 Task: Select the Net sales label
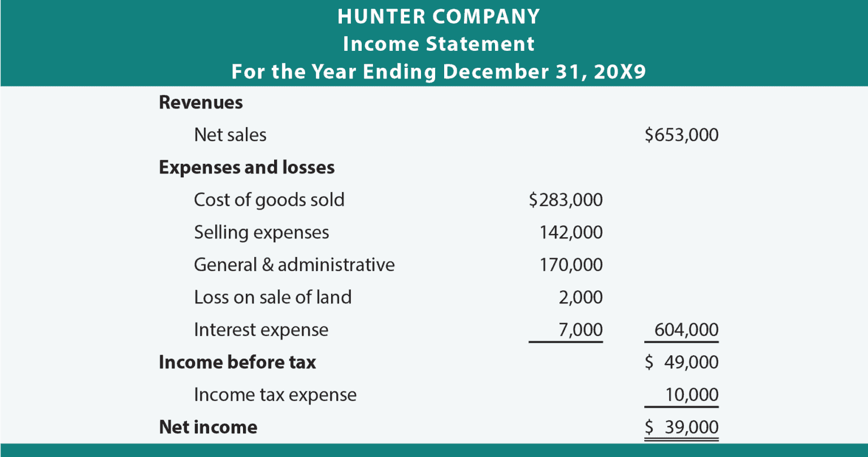click(x=230, y=135)
